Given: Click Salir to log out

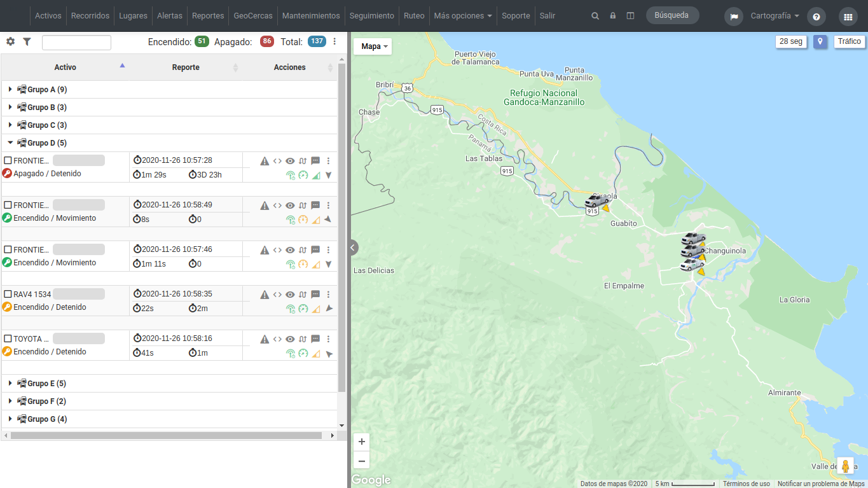Looking at the screenshot, I should point(548,16).
